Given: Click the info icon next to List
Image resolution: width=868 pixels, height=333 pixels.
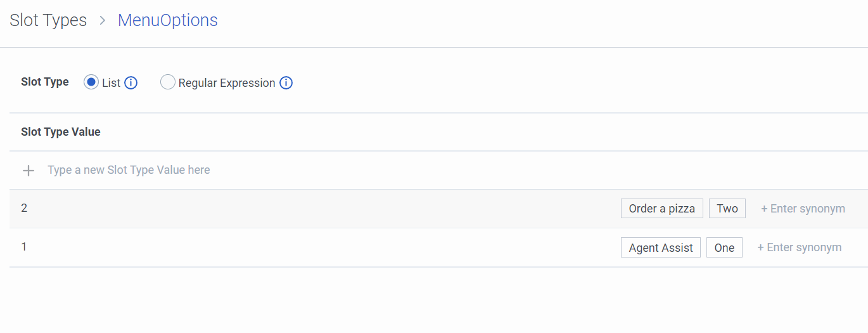Looking at the screenshot, I should [x=131, y=83].
